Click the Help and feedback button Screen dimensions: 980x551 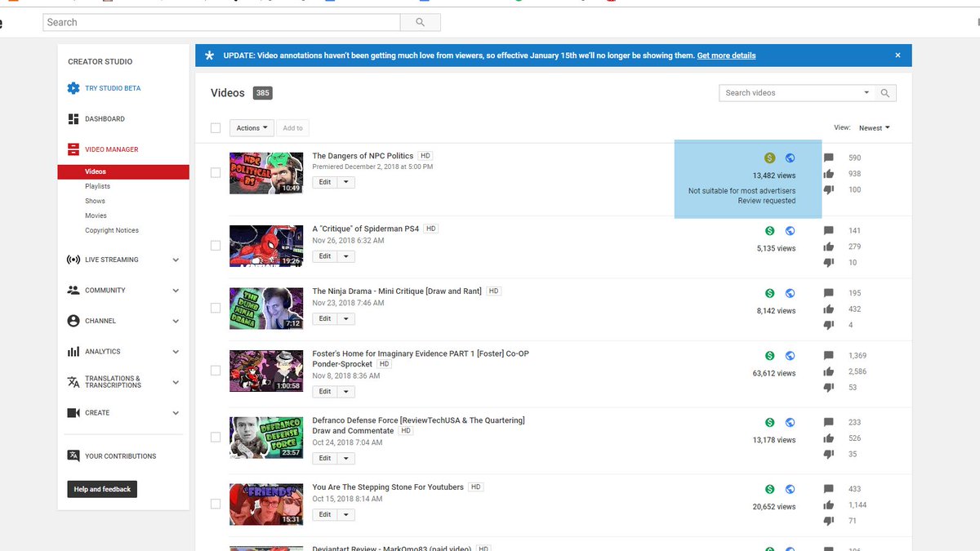102,489
